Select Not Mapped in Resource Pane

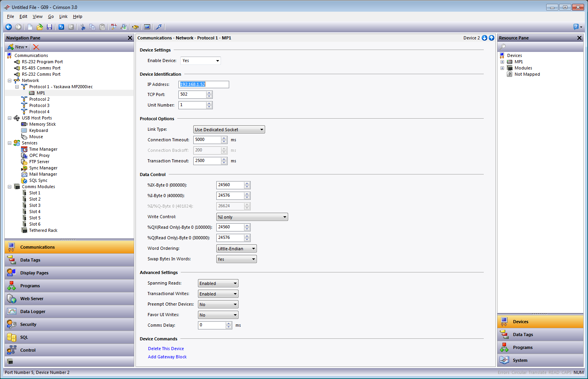[527, 74]
